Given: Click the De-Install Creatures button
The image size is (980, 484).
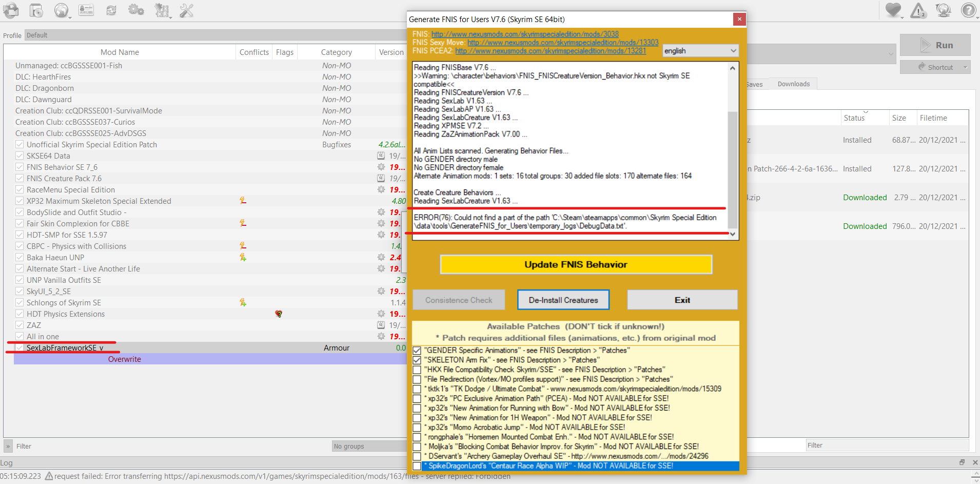Looking at the screenshot, I should [x=563, y=300].
